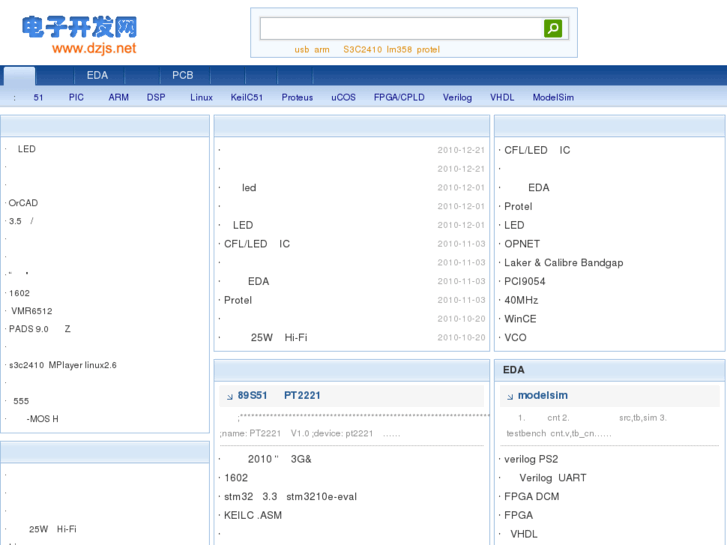Open the '1602' article in left list
727x545 pixels.
[19, 293]
